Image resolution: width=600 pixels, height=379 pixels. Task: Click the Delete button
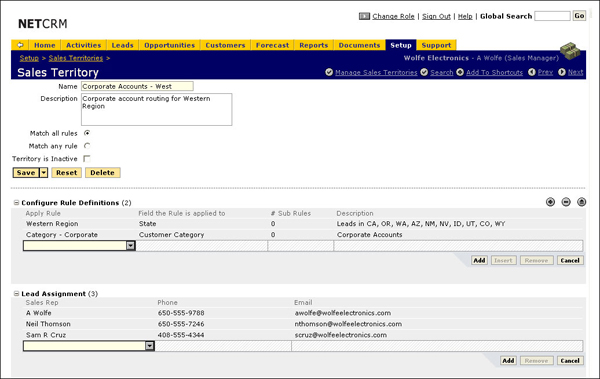103,173
